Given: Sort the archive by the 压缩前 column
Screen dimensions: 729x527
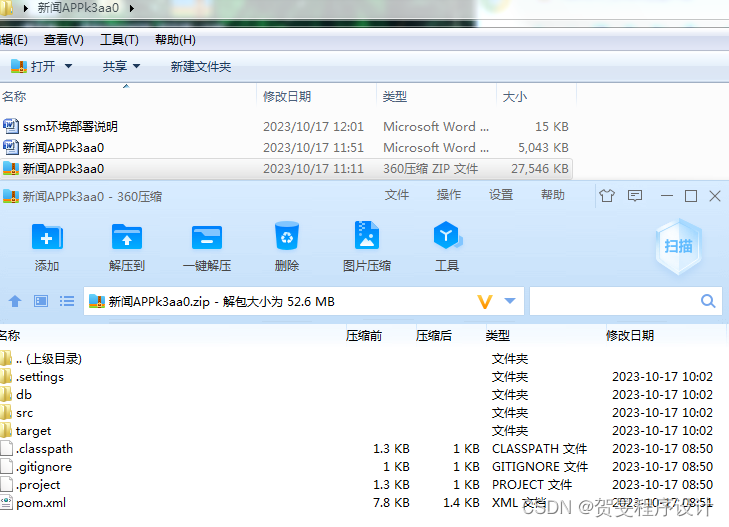Looking at the screenshot, I should click(364, 336).
